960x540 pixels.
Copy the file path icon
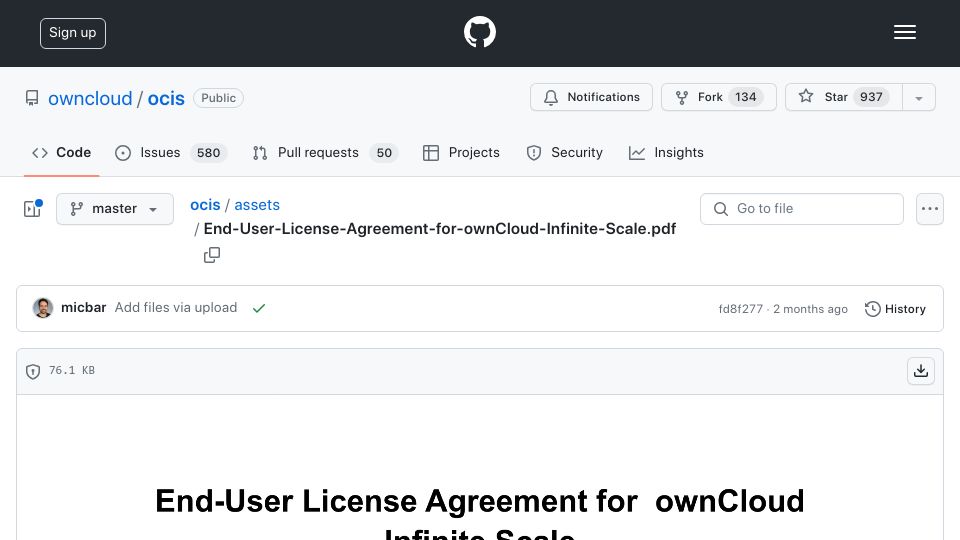tap(212, 255)
